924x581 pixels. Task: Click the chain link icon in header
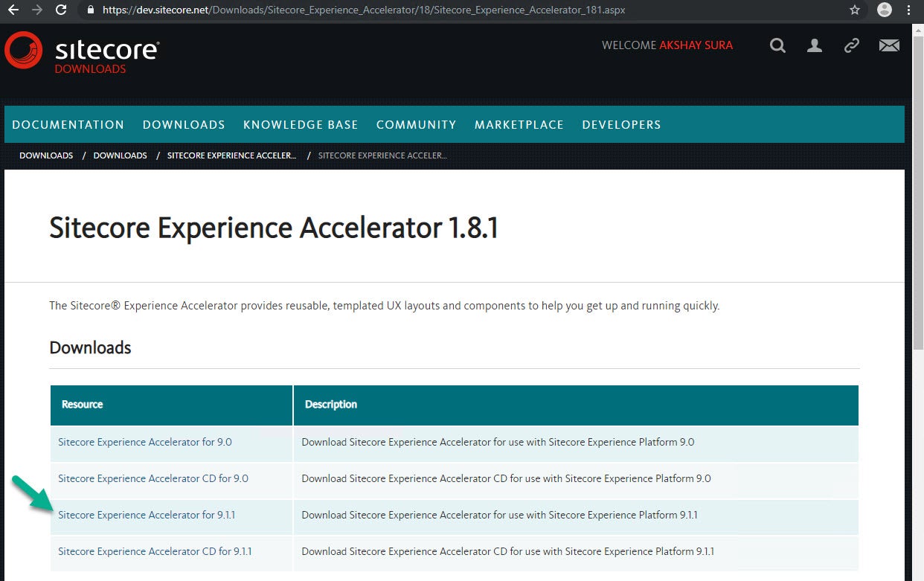(852, 45)
